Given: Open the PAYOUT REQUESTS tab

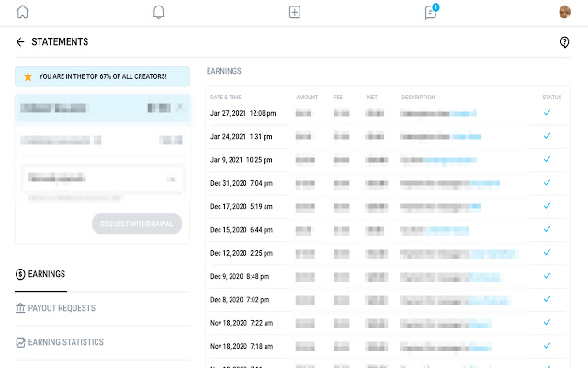Looking at the screenshot, I should [x=55, y=308].
